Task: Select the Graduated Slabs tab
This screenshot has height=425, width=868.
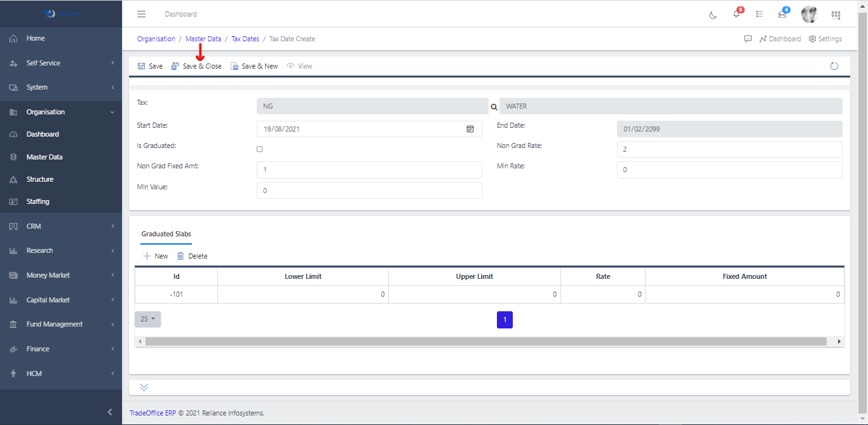Action: 166,234
